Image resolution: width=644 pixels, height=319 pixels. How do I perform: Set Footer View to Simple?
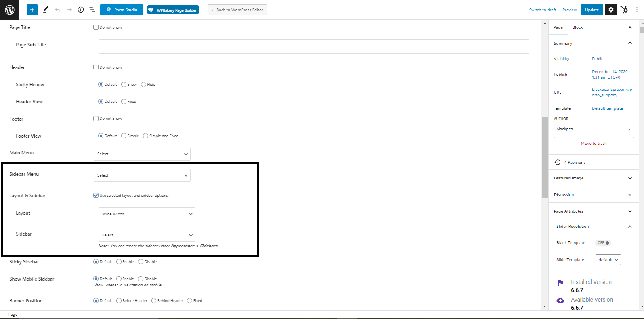(x=124, y=136)
